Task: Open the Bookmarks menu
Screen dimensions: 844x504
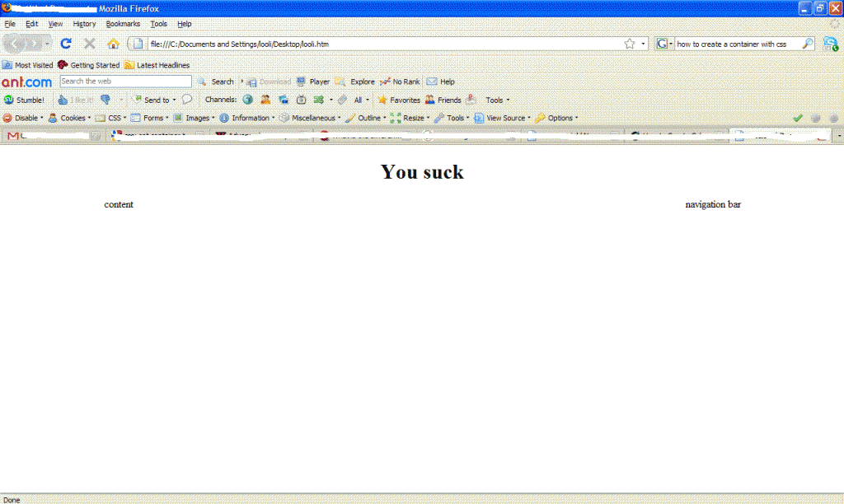Action: pos(123,24)
